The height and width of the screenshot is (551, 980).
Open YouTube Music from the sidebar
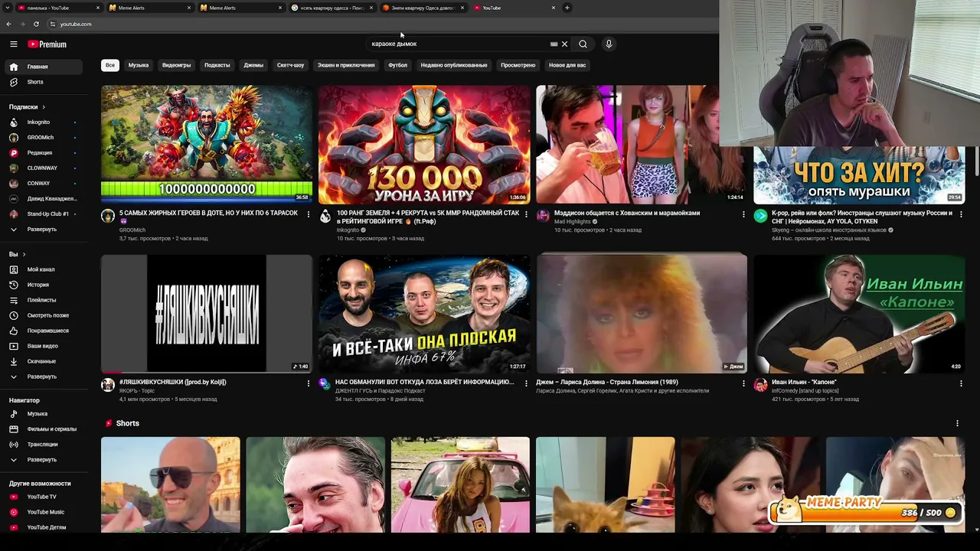click(x=42, y=512)
